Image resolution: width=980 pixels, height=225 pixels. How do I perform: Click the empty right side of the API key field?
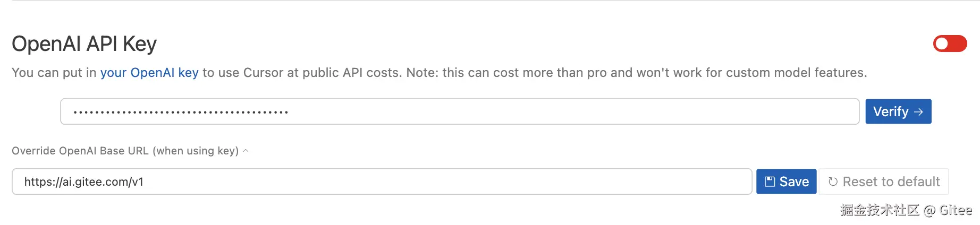(691, 111)
